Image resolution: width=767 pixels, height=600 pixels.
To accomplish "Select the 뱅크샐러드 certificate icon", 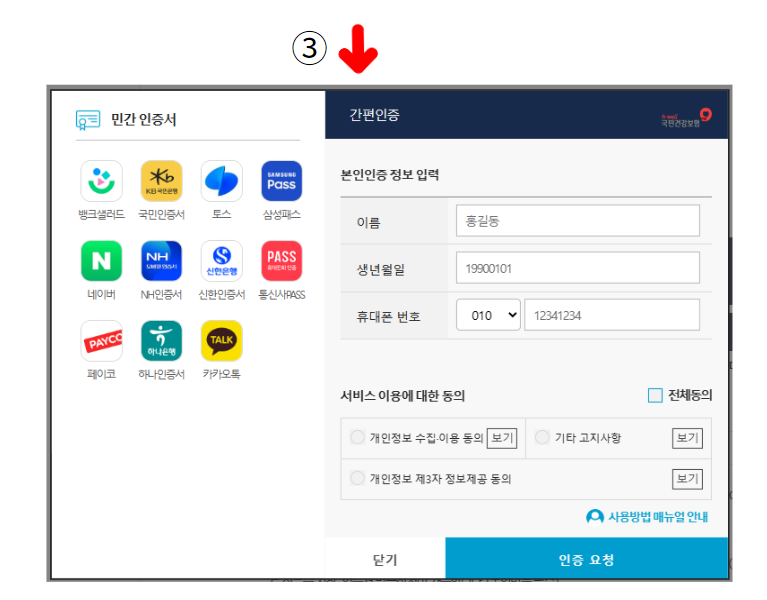I will (x=101, y=181).
